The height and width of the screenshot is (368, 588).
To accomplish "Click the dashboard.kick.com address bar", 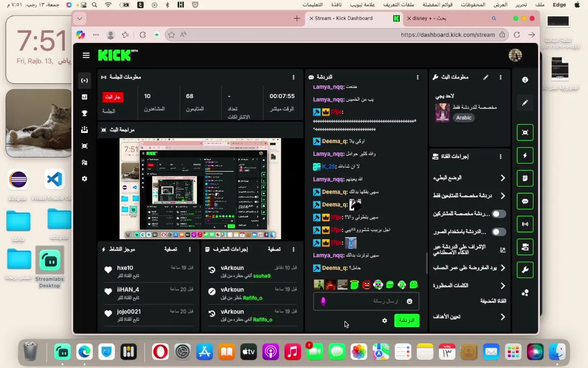I will point(448,35).
